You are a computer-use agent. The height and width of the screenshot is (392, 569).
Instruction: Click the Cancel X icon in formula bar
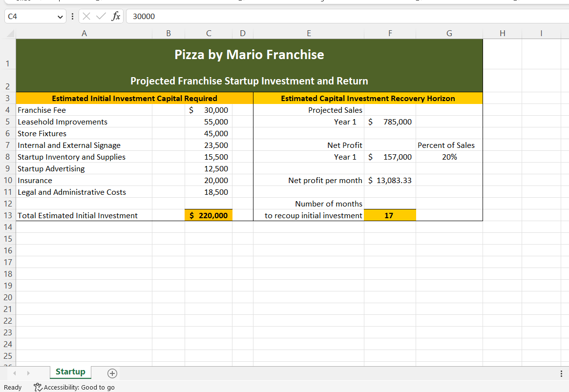86,16
